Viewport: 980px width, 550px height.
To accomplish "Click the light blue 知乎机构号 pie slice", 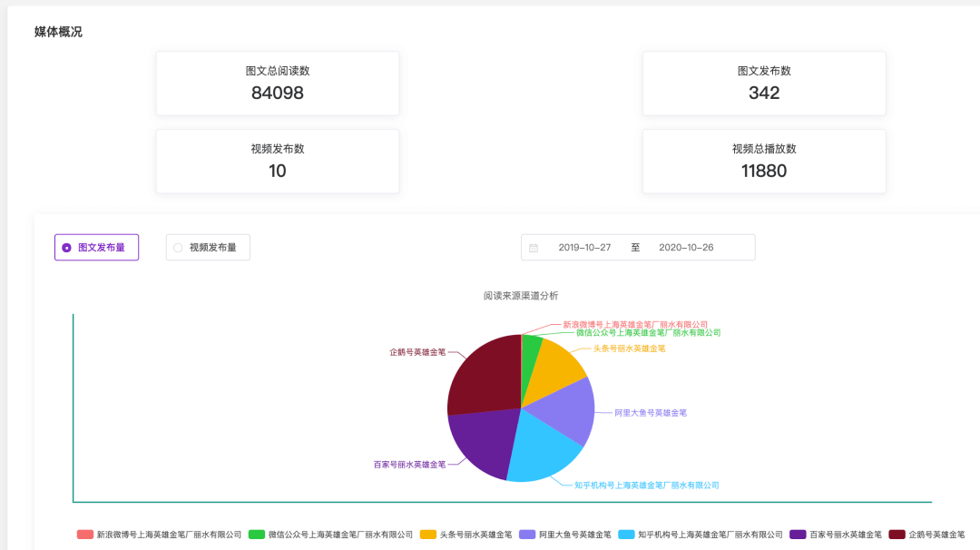I will [541, 448].
